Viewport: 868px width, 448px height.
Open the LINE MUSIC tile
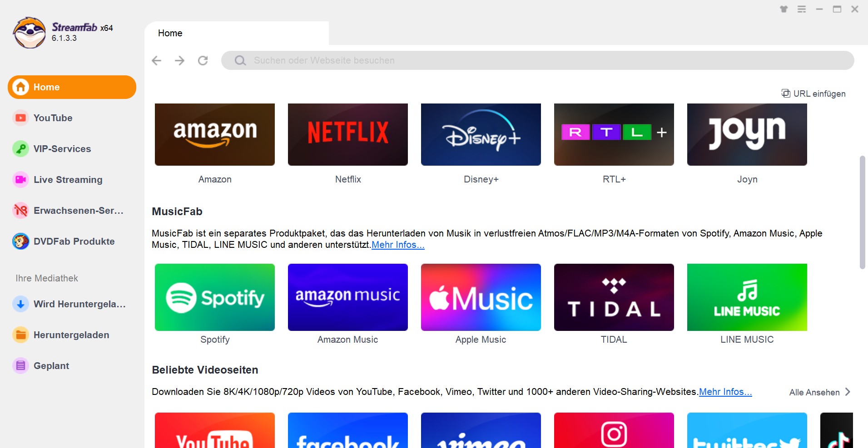(747, 297)
